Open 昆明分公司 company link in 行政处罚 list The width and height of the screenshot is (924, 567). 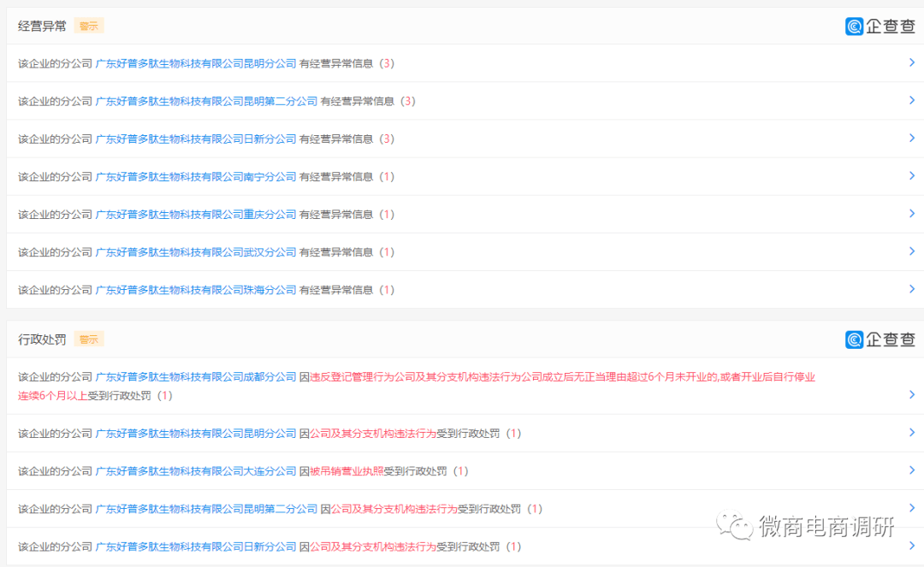point(196,433)
